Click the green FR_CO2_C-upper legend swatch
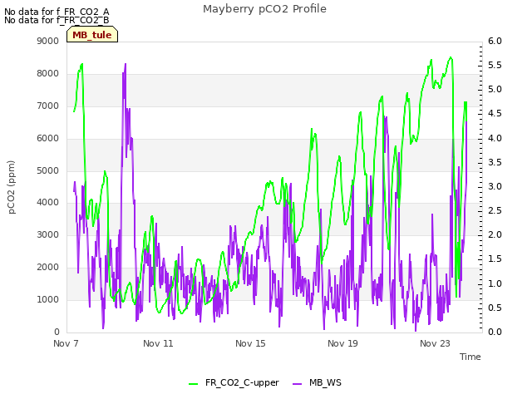 point(194,384)
